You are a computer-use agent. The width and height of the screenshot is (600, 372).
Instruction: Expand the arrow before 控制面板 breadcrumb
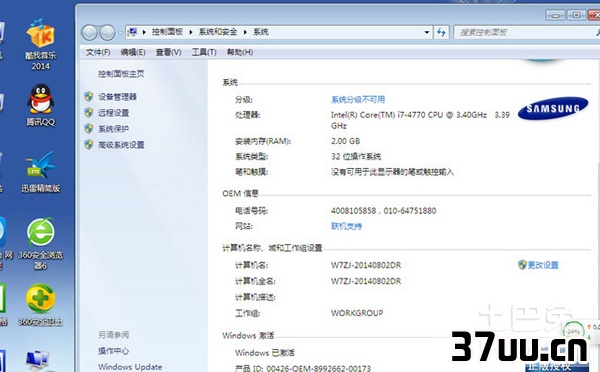coord(144,32)
